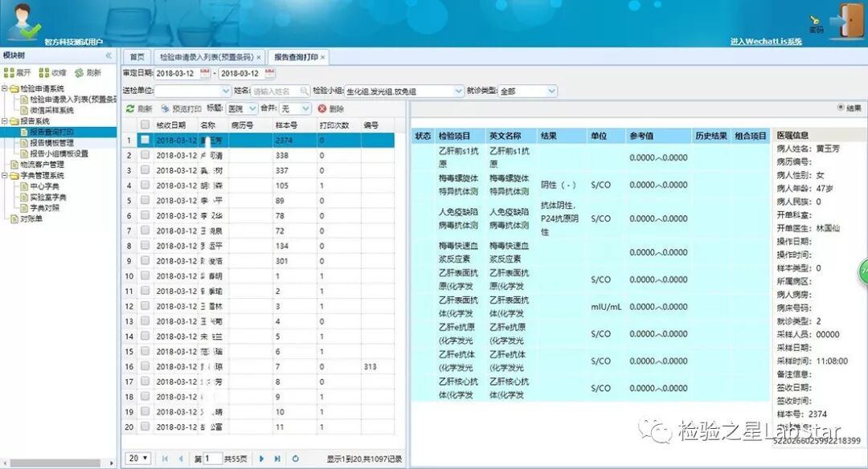868x469 pixels.
Task: Click the start date field 2018-03-12
Action: (x=177, y=73)
